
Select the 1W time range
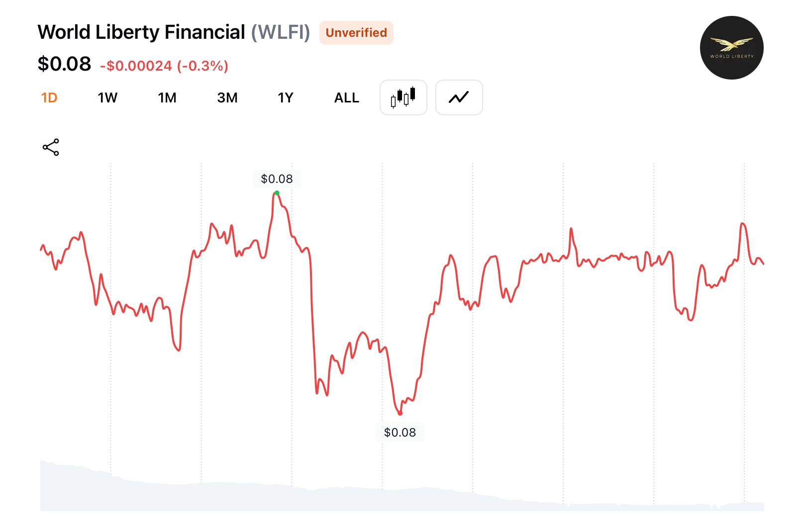click(x=107, y=98)
